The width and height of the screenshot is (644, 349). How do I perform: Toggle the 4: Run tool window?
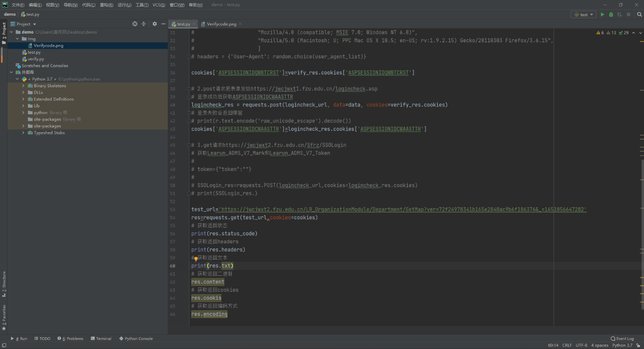click(19, 339)
